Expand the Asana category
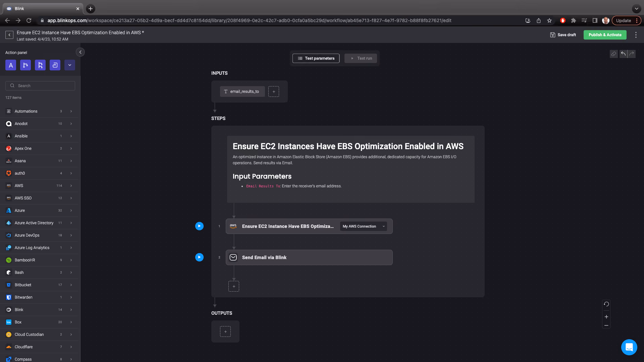 pyautogui.click(x=39, y=161)
